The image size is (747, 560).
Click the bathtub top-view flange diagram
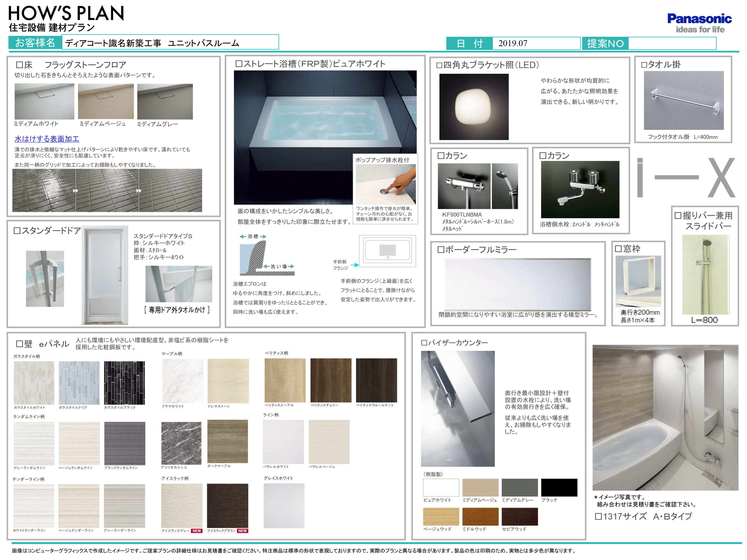387,251
